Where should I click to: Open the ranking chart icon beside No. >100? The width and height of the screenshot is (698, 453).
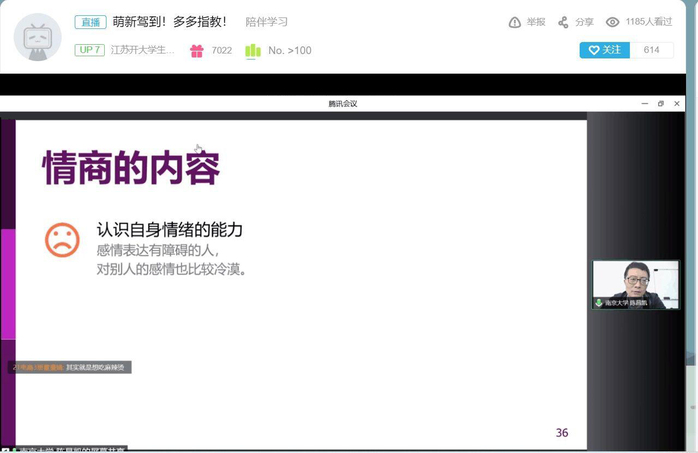pos(252,51)
